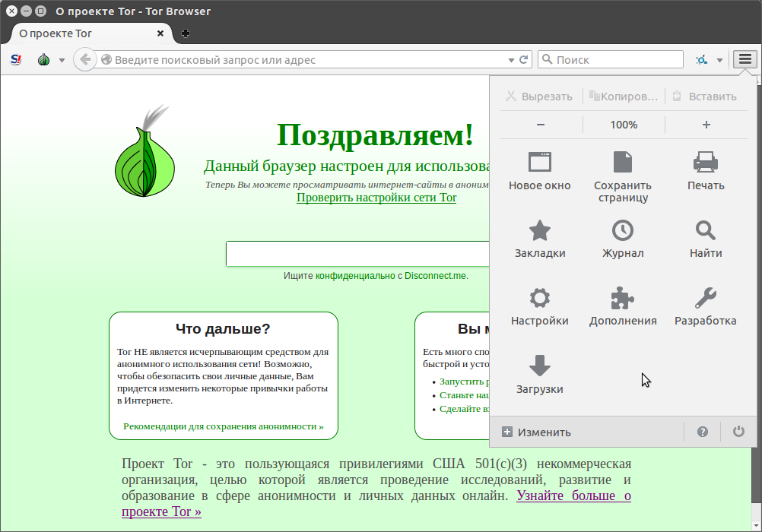
Task: Click Paste (Вставить) in menu
Action: pos(705,97)
